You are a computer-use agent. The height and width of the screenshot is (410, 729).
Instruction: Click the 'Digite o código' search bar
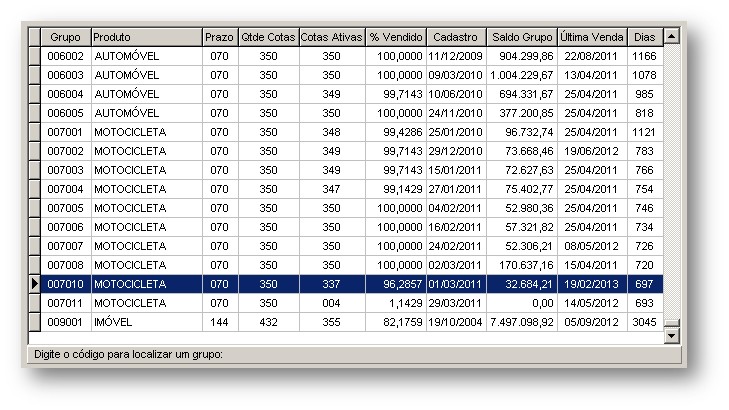(354, 355)
